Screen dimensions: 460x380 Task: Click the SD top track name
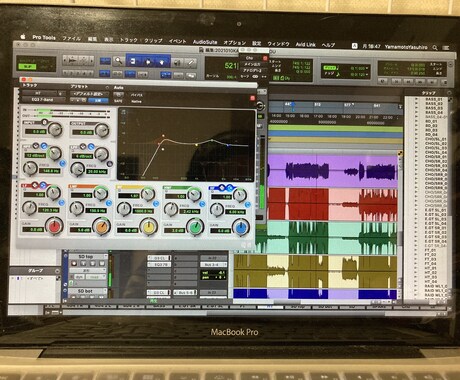(x=86, y=256)
